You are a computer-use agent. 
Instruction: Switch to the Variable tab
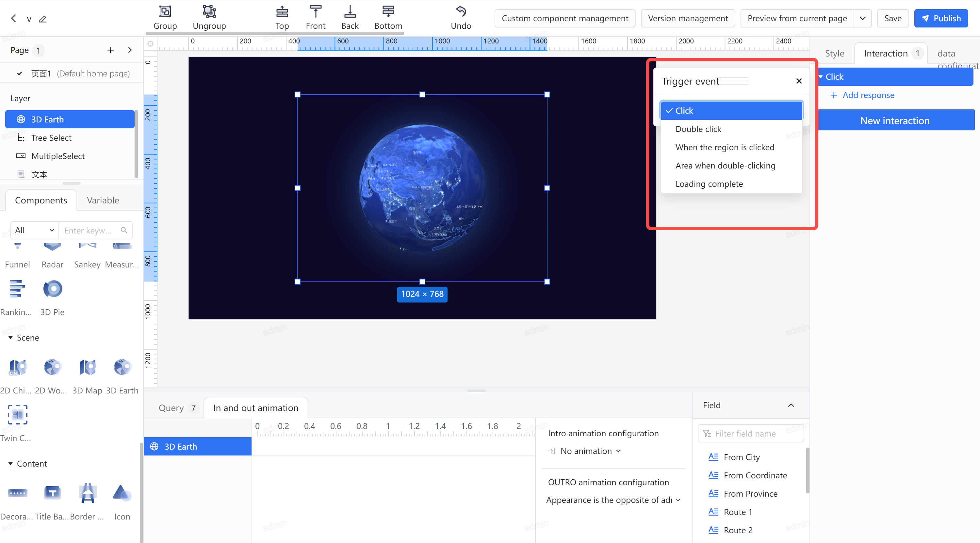[103, 200]
